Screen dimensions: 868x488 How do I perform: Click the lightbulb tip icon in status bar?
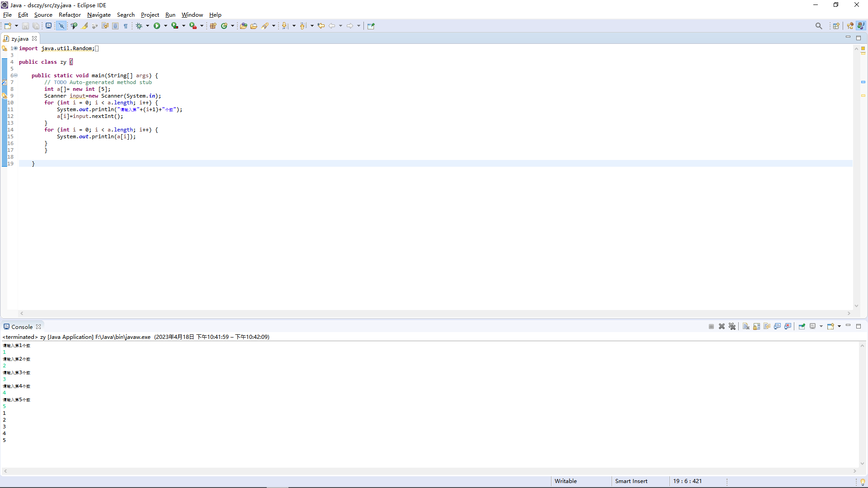[x=863, y=482]
